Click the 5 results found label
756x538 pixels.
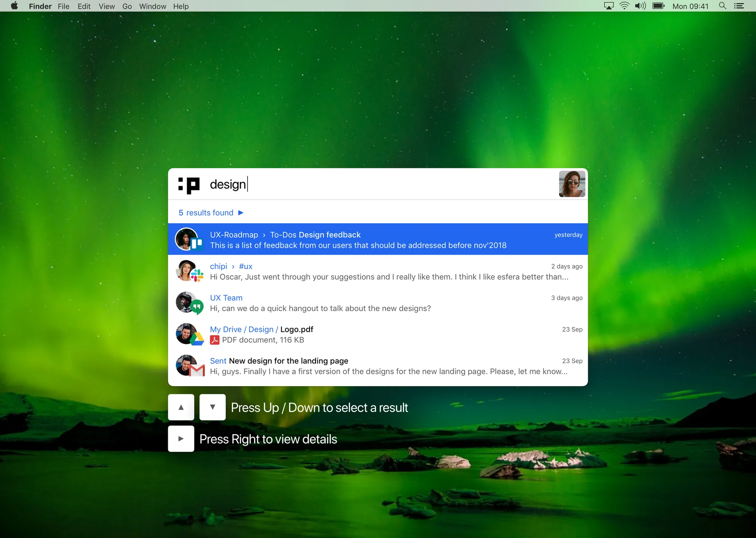point(206,213)
